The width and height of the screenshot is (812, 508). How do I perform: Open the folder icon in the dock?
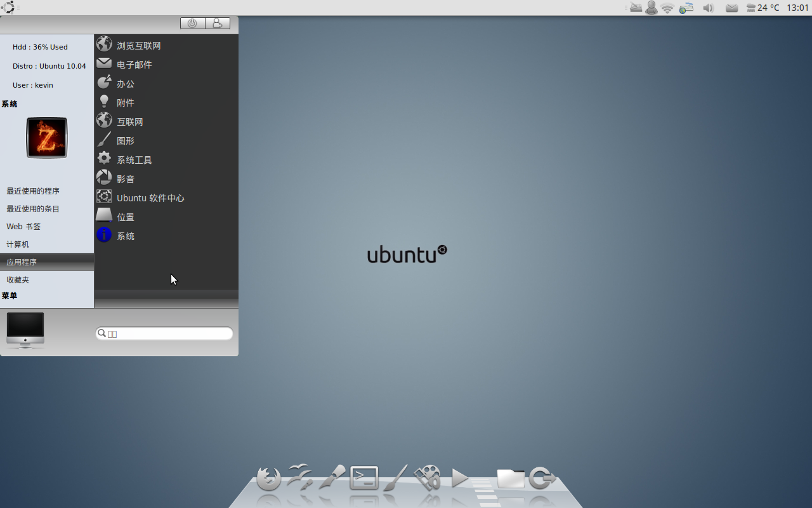tap(511, 479)
